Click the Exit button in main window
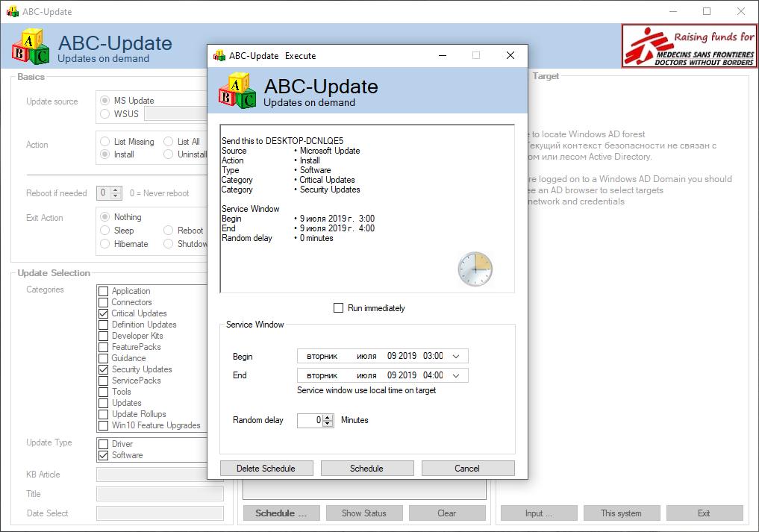This screenshot has width=759, height=532. 705,513
